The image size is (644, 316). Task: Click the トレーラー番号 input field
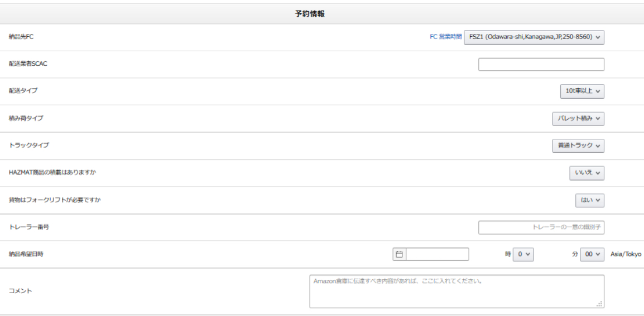541,227
